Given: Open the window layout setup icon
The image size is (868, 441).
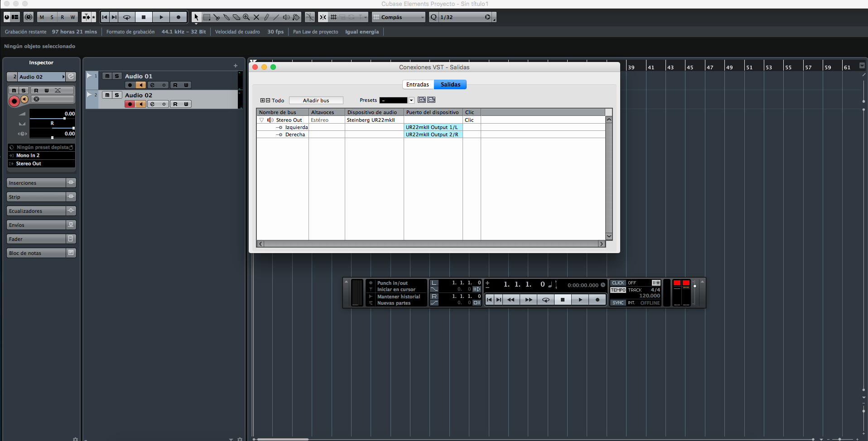Looking at the screenshot, I should [15, 17].
